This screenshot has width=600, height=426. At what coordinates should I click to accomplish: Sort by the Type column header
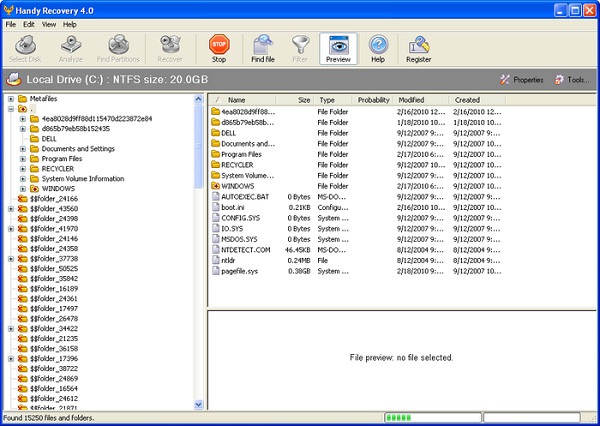tap(333, 100)
